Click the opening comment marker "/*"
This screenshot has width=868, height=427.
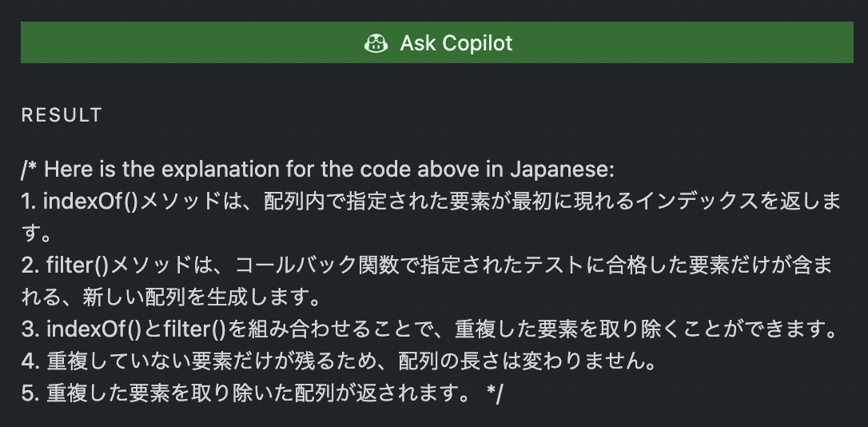point(30,169)
